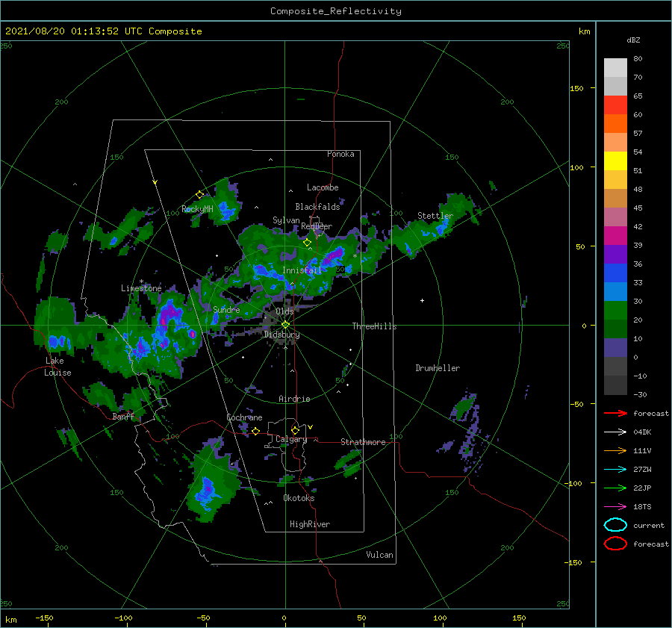The width and height of the screenshot is (672, 628).
Task: Click the Cochrane map label
Action: pyautogui.click(x=244, y=417)
